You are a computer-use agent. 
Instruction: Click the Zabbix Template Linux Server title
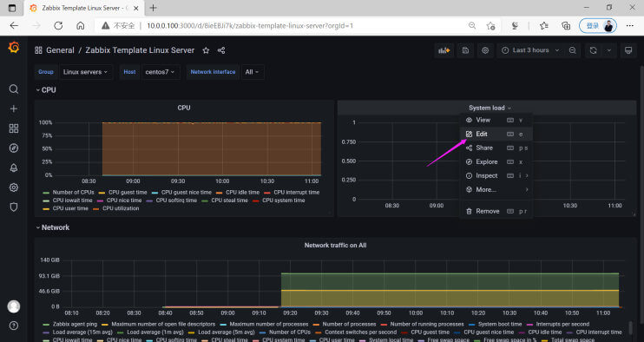(140, 50)
